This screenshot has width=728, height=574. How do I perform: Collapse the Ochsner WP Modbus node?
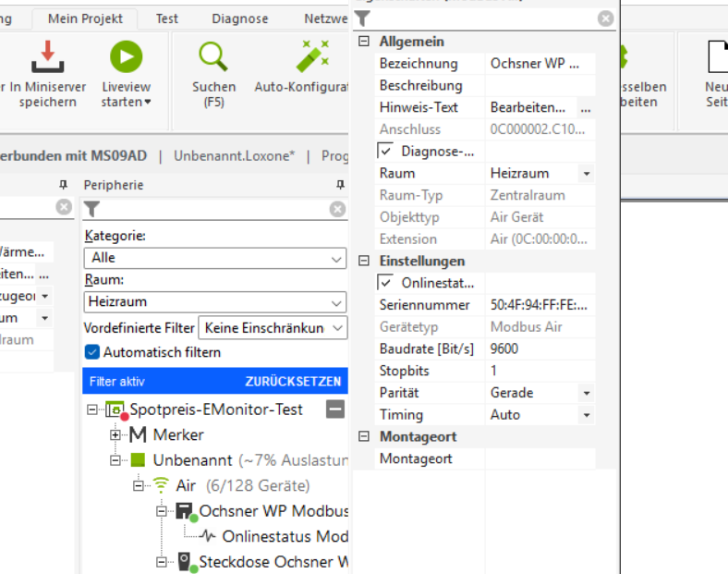(161, 511)
